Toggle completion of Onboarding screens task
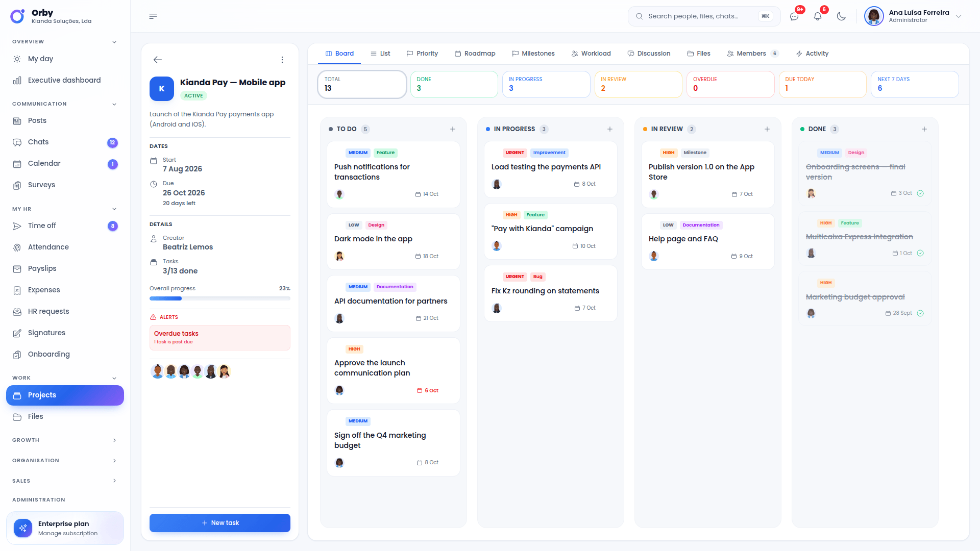Viewport: 980px width, 551px height. click(x=920, y=193)
